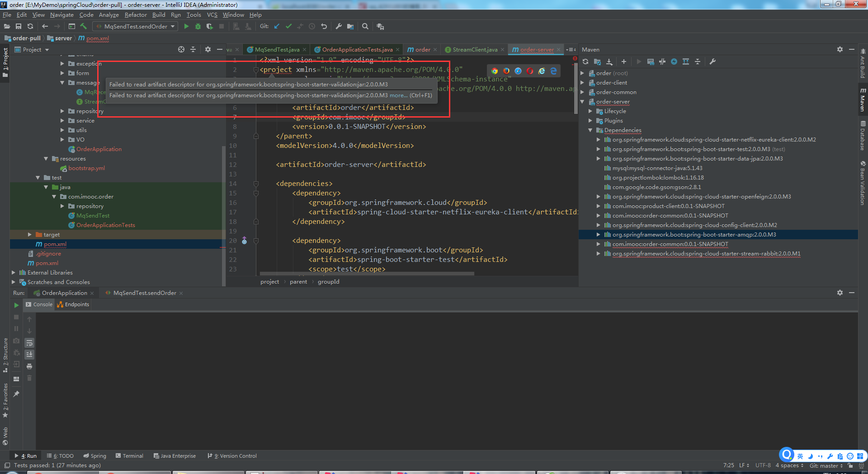Expand the order (root) Maven node
This screenshot has width=868, height=474.
click(583, 73)
